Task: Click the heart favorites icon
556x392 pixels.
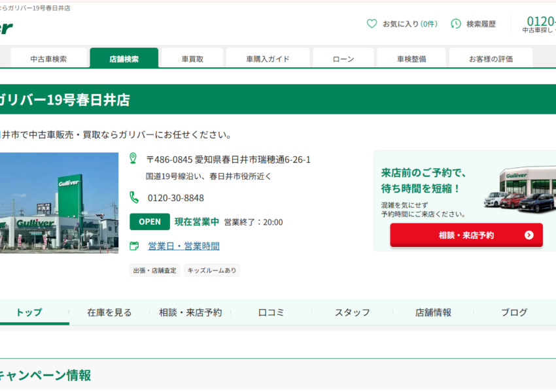Action: [x=372, y=24]
